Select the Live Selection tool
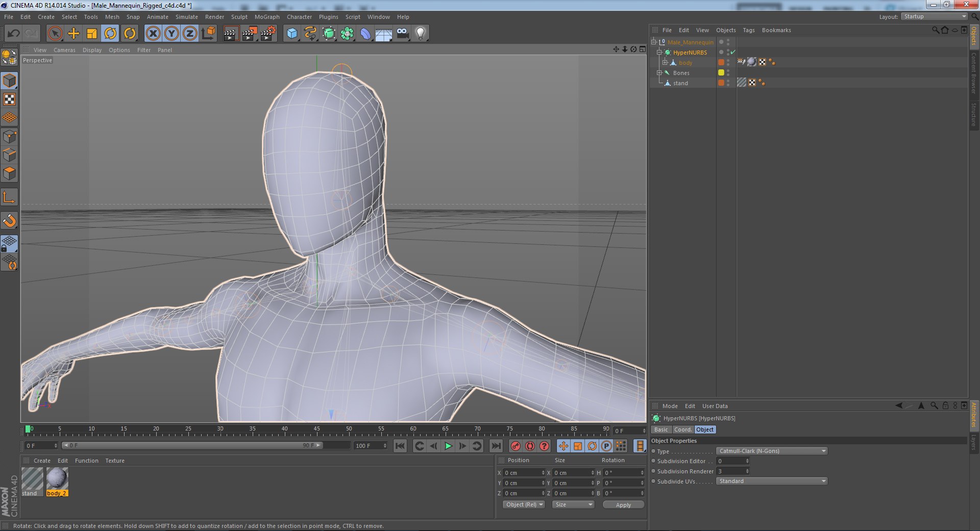The image size is (980, 531). (x=55, y=34)
